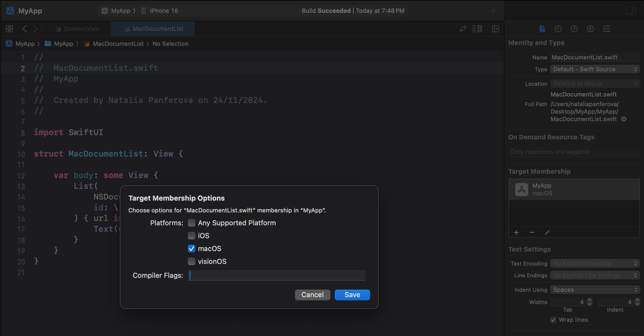Click the Indent width value field

616,302
